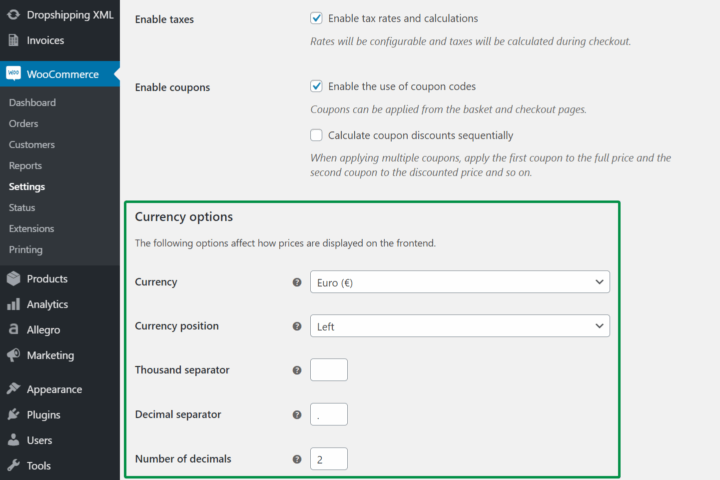Uncheck Enable the use of coupon codes

tap(317, 87)
